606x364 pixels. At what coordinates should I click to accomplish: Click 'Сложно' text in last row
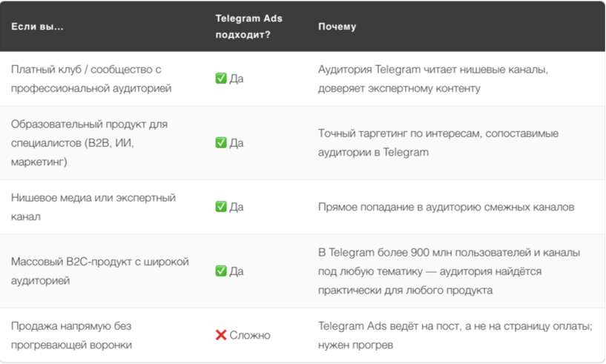click(x=250, y=335)
